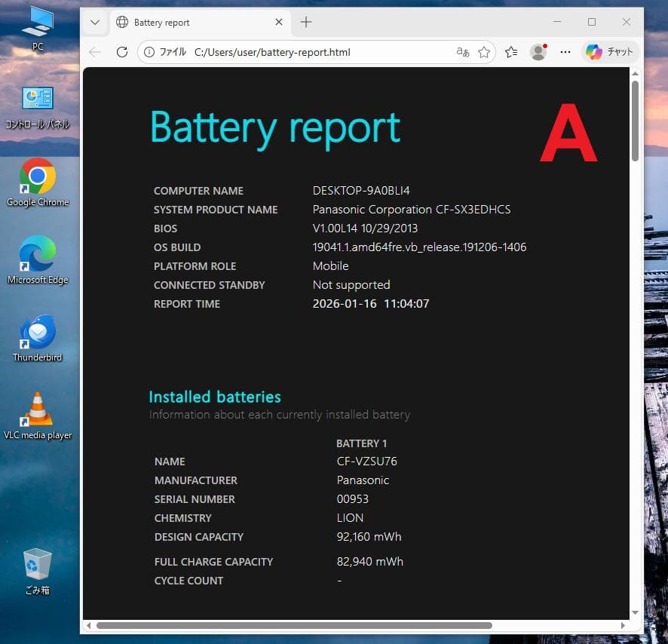Viewport: 668px width, 644px height.
Task: Click the horizontal scrollbar thumb
Action: 294,625
